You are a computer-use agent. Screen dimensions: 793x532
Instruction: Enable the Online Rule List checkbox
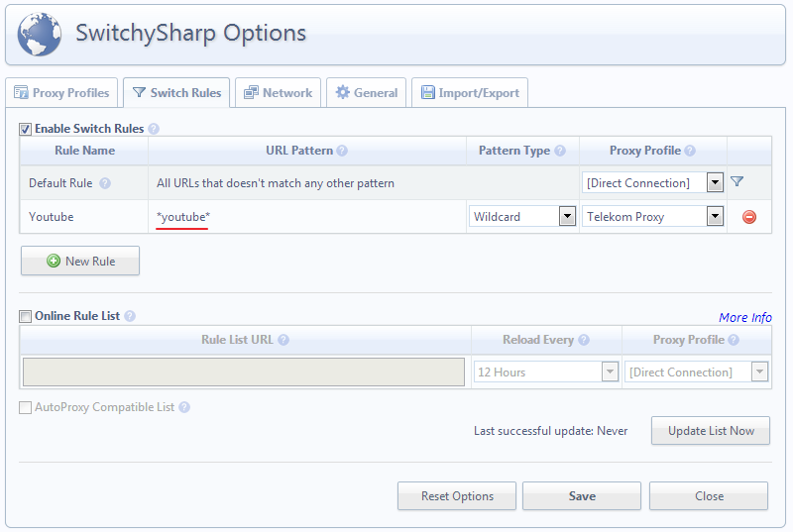click(26, 317)
